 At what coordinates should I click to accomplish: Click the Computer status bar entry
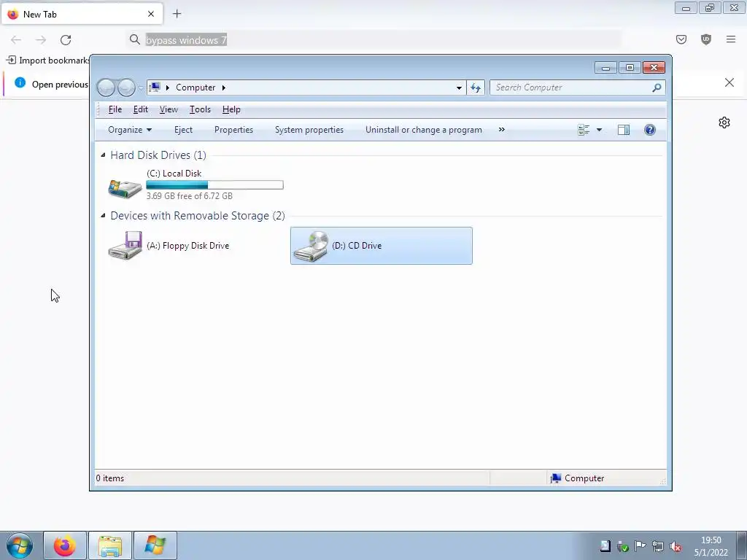tap(577, 478)
